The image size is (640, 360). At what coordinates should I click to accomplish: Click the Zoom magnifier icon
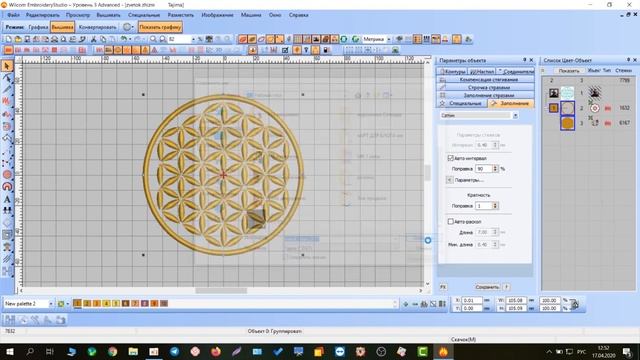(153, 39)
